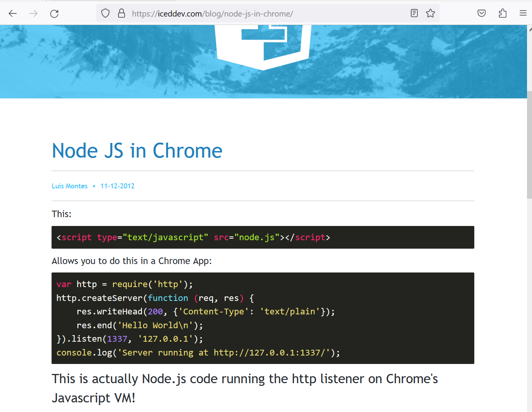This screenshot has width=532, height=412.
Task: Click the vertical scrollbar thumb
Action: coord(529,144)
